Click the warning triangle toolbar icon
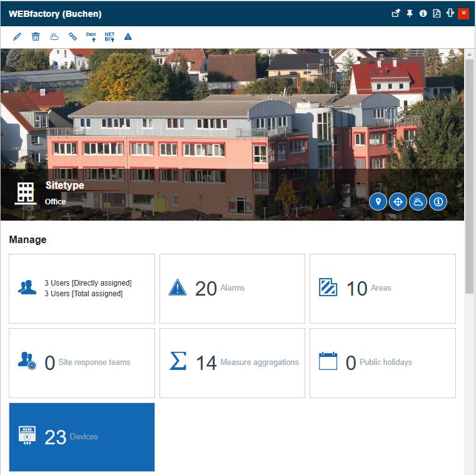 (128, 37)
